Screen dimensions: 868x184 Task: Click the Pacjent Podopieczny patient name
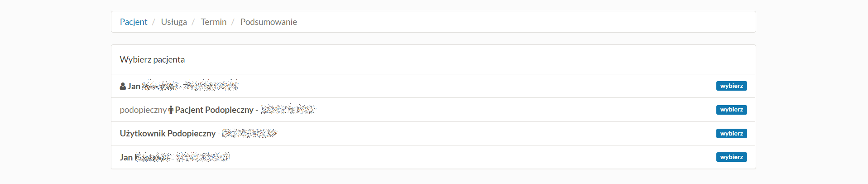click(214, 110)
